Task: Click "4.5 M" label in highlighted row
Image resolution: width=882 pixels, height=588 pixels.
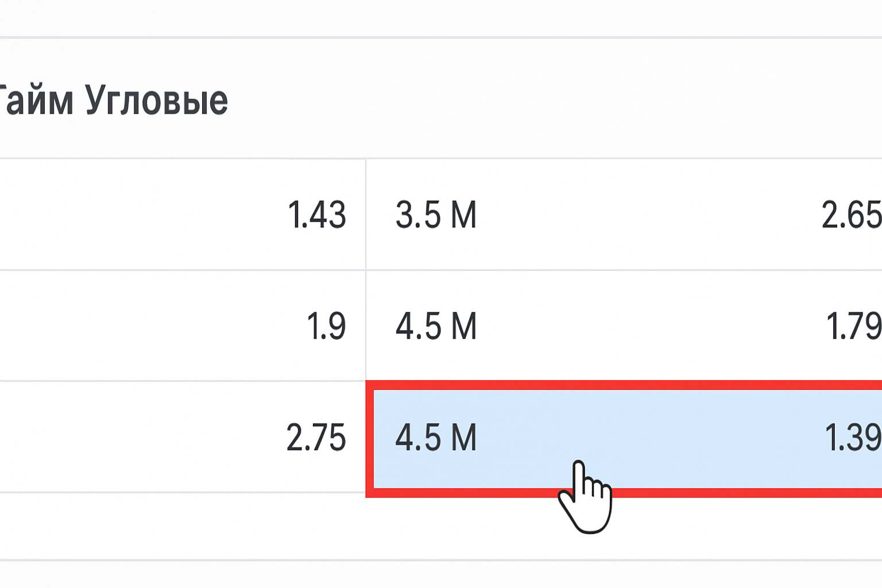Action: 436,438
